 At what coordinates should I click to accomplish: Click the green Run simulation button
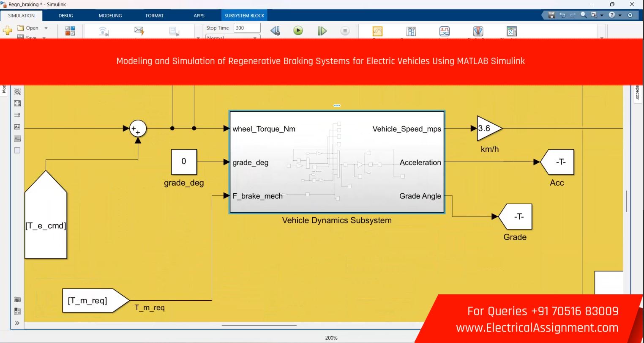298,30
